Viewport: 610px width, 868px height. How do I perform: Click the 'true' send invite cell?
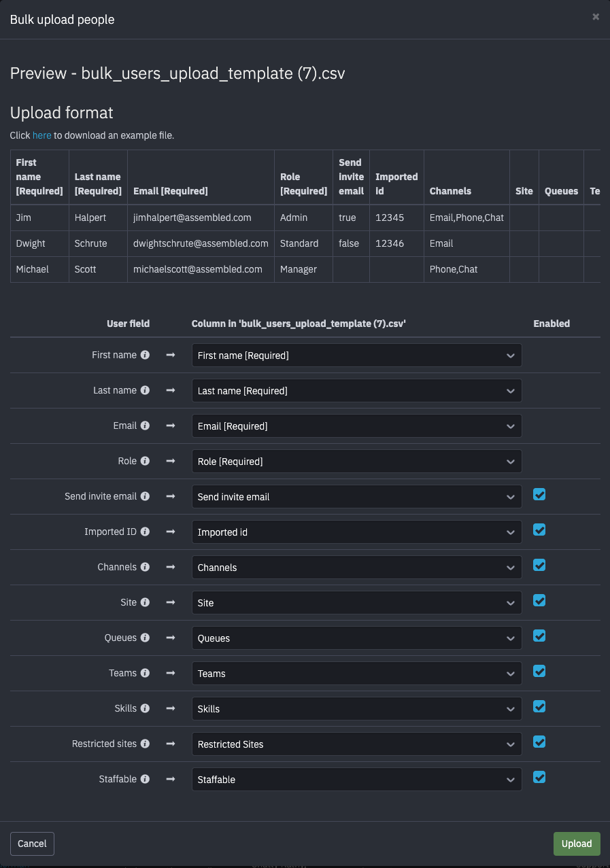pyautogui.click(x=351, y=218)
